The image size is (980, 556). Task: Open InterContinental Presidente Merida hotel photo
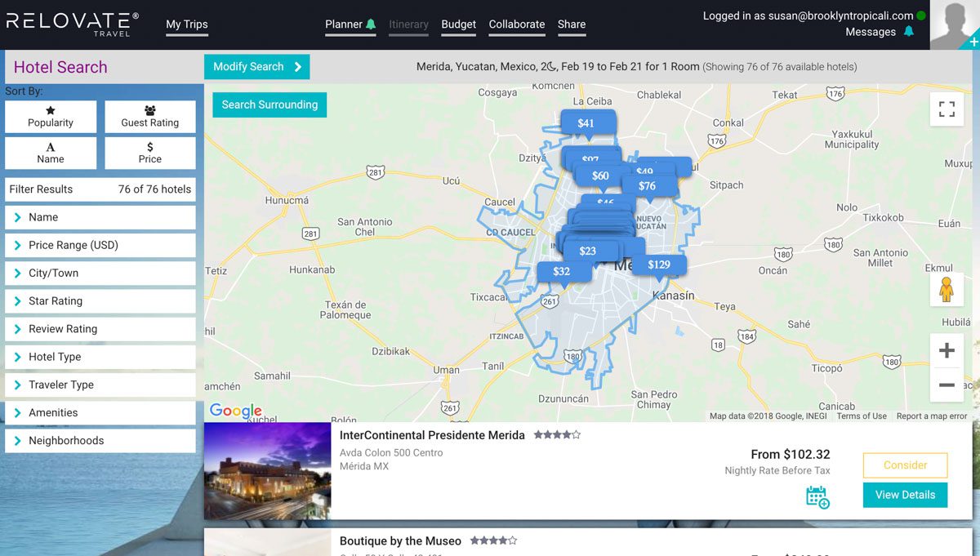pos(268,471)
